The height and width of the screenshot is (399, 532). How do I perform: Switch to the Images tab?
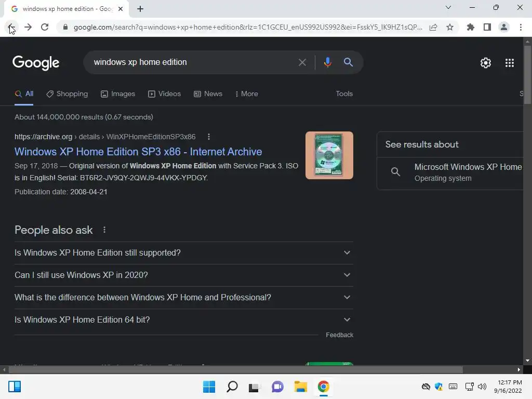point(118,94)
